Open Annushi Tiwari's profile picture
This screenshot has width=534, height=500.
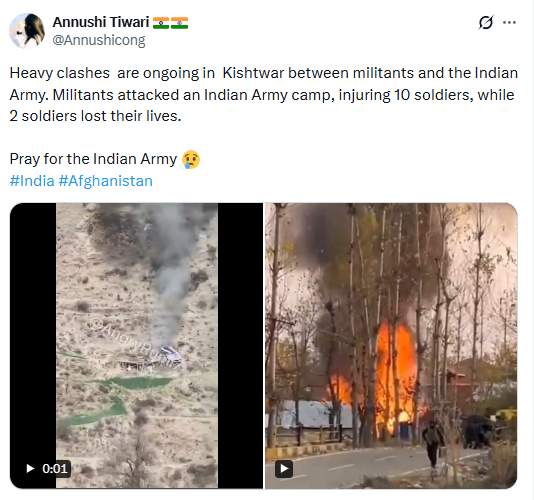click(x=27, y=31)
